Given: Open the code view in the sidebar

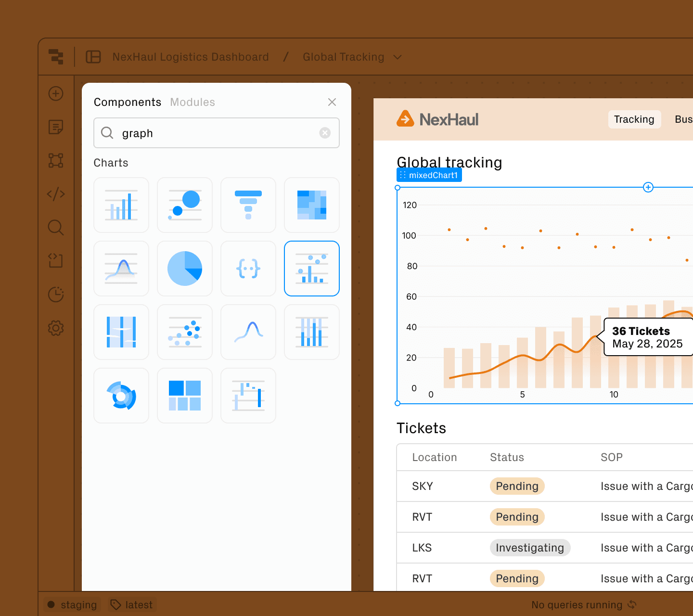Looking at the screenshot, I should point(56,194).
